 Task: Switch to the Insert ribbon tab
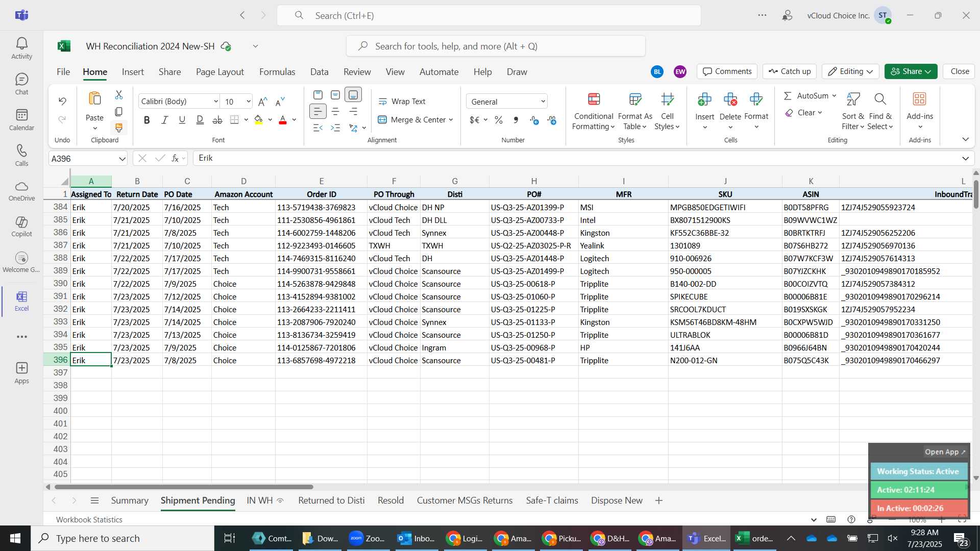(x=133, y=72)
